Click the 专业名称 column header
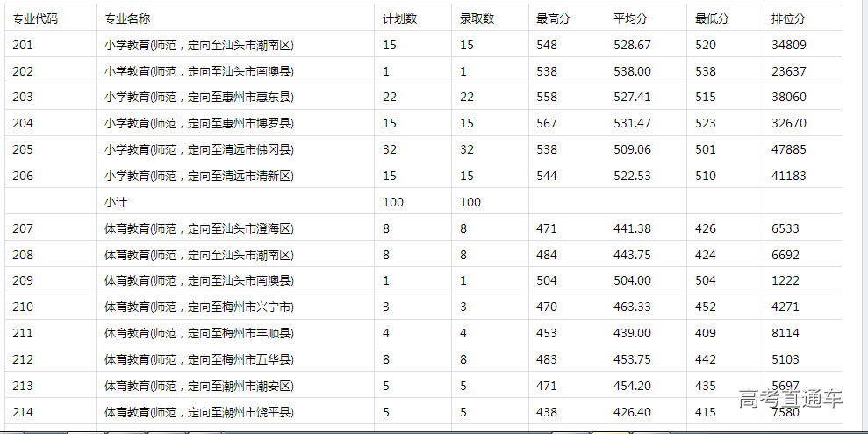This screenshot has width=868, height=434. tap(127, 18)
